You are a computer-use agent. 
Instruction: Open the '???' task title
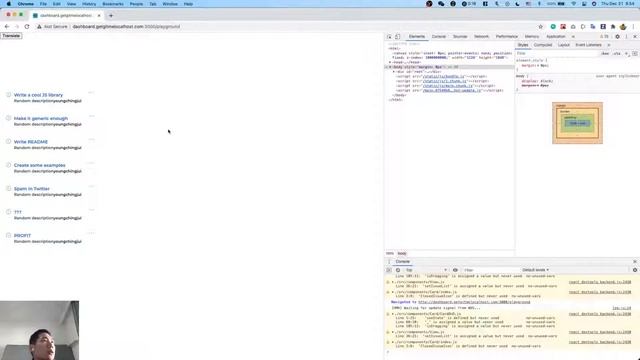(18, 212)
